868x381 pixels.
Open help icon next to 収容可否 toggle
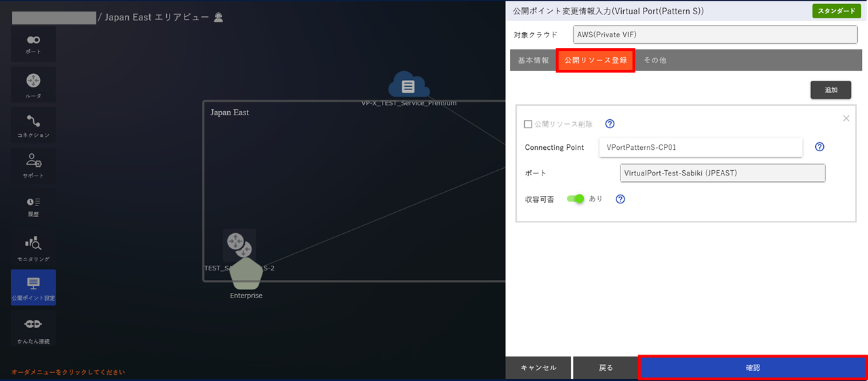point(620,199)
